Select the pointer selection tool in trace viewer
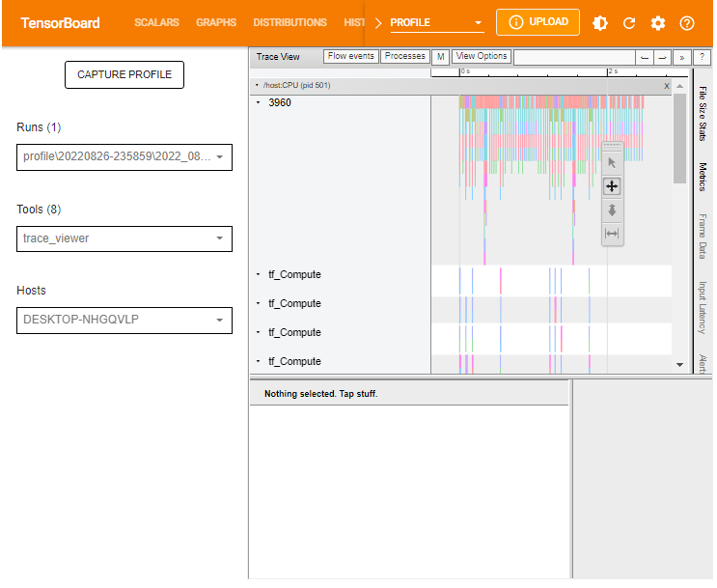Image resolution: width=717 pixels, height=588 pixels. (x=612, y=163)
